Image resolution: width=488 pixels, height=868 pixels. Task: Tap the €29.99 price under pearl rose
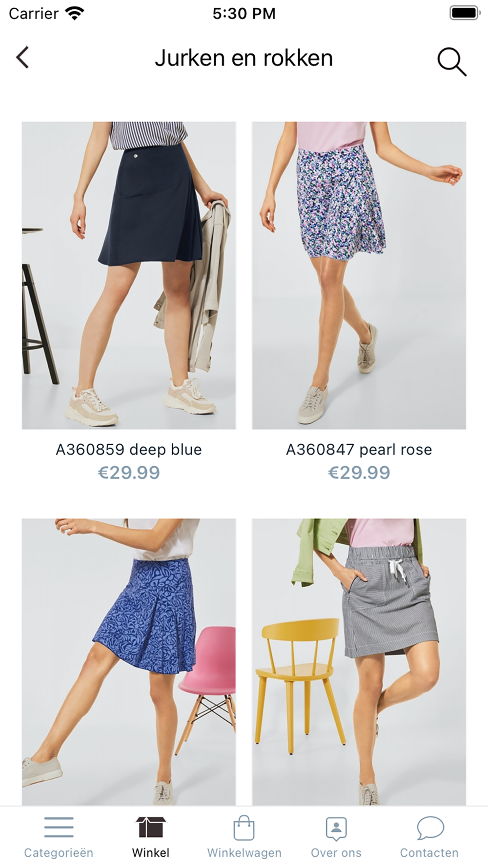coord(359,473)
